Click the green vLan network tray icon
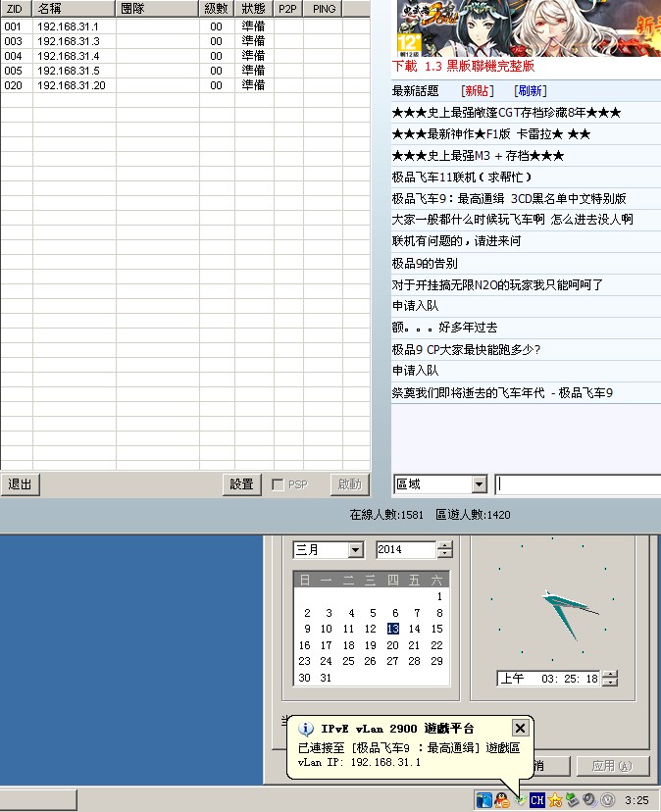This screenshot has height=812, width=661. pos(520,800)
